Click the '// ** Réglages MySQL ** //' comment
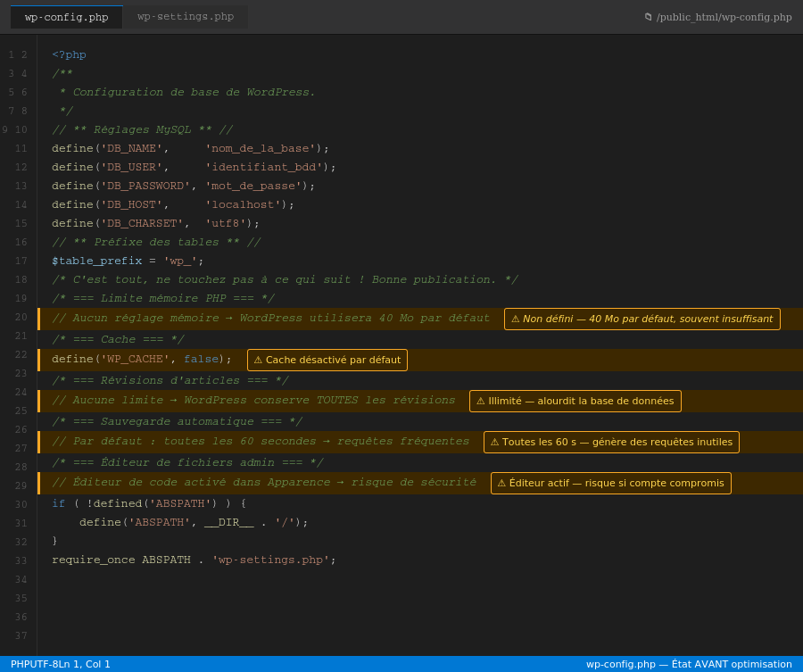Image resolution: width=803 pixels, height=672 pixels. pos(143,129)
